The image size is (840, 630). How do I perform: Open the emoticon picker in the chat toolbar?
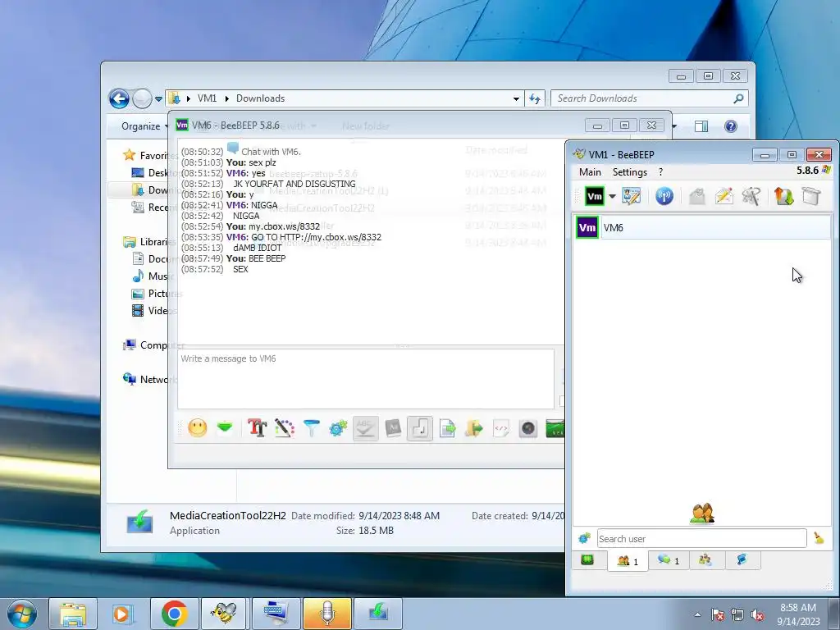[x=197, y=428]
